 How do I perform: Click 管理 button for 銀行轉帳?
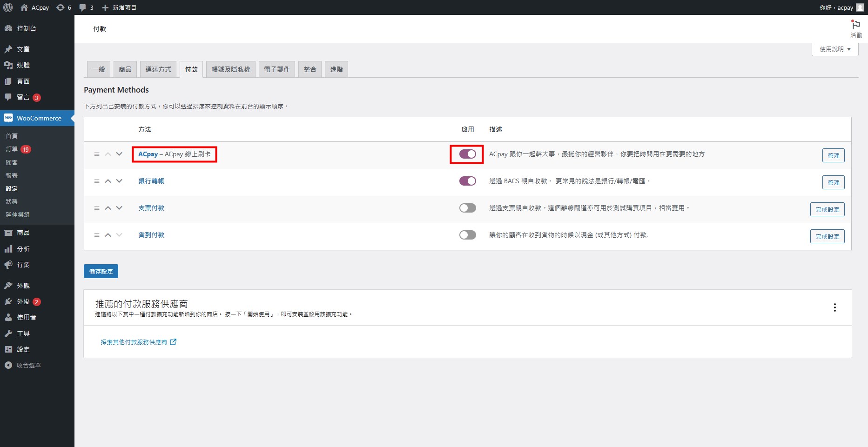[833, 182]
